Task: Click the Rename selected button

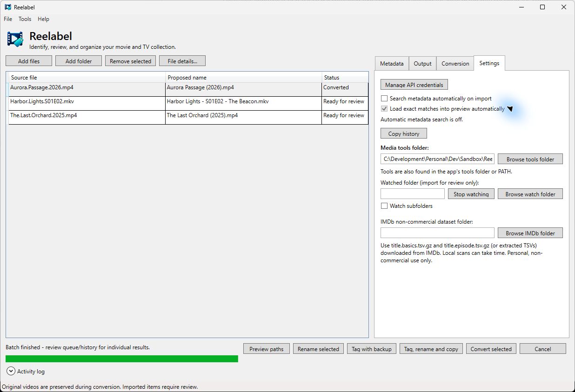Action: [x=318, y=349]
